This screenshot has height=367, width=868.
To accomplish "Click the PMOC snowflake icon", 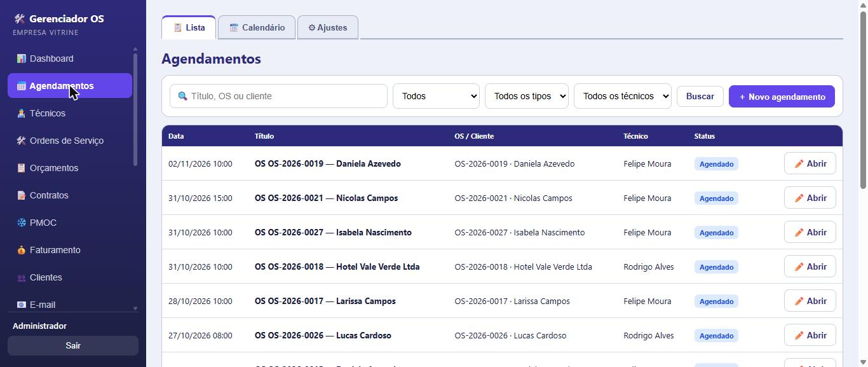I will coord(22,223).
